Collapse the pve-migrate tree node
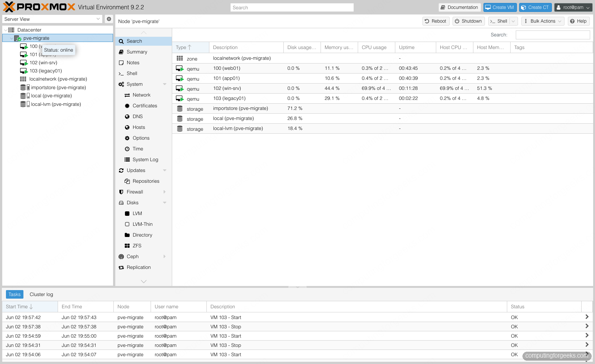The height and width of the screenshot is (364, 595). tap(12, 38)
